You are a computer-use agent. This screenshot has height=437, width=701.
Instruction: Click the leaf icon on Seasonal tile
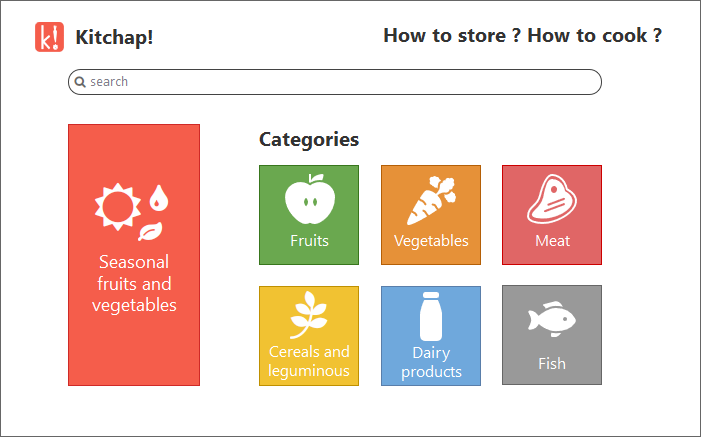coord(150,231)
